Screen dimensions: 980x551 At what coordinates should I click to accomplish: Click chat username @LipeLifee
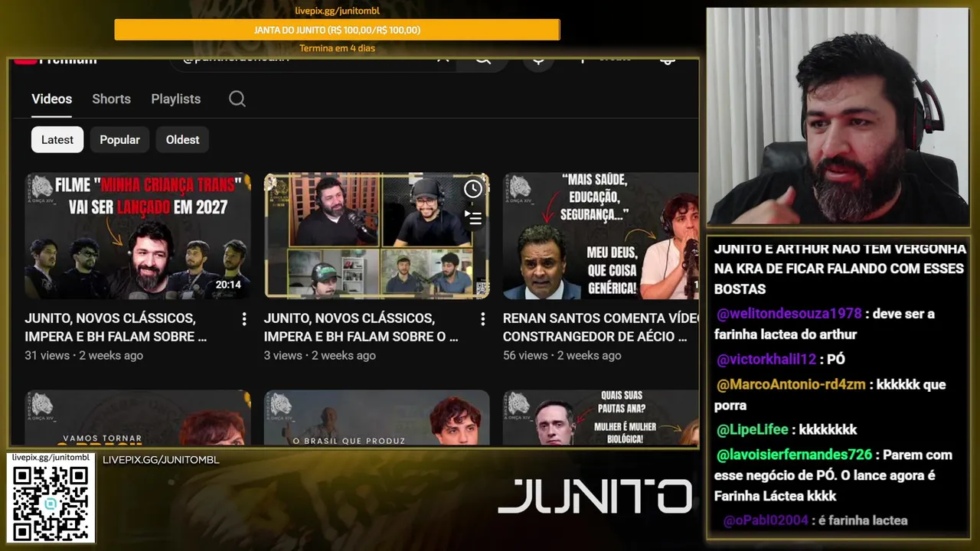point(753,430)
